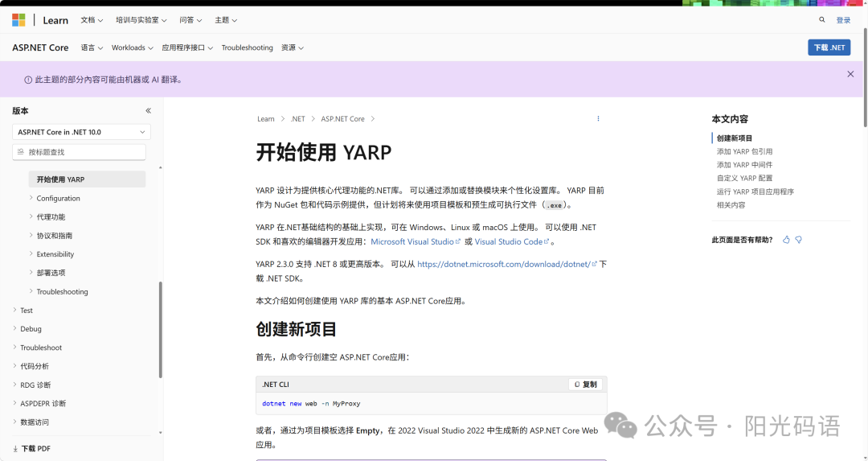
Task: Jump to 添加 YARP 中间件 section
Action: click(744, 165)
